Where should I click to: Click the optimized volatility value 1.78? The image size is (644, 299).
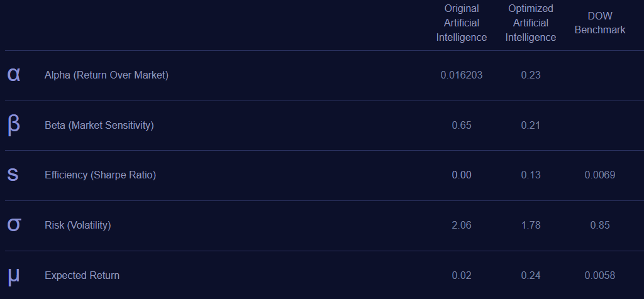pos(531,225)
